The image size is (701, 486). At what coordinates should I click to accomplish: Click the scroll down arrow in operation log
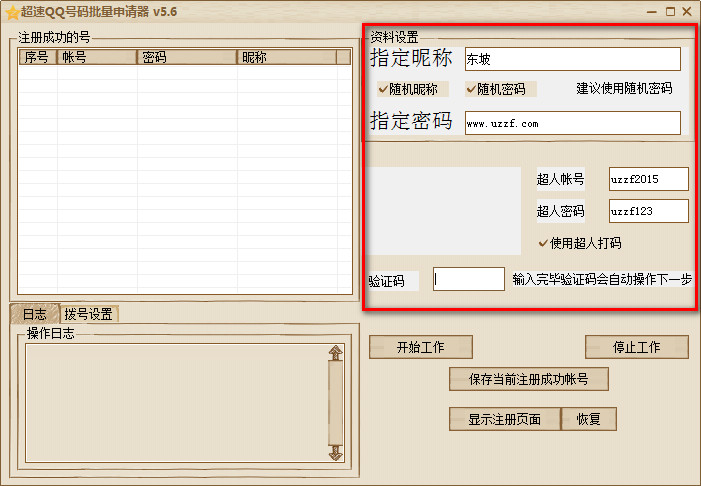click(x=335, y=452)
